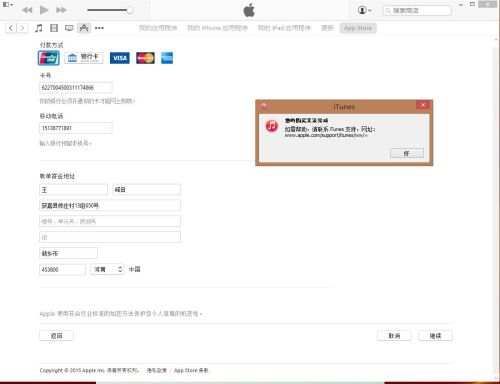500x384 pixels.
Task: Open the province dropdown showing 河南
Action: 107,269
